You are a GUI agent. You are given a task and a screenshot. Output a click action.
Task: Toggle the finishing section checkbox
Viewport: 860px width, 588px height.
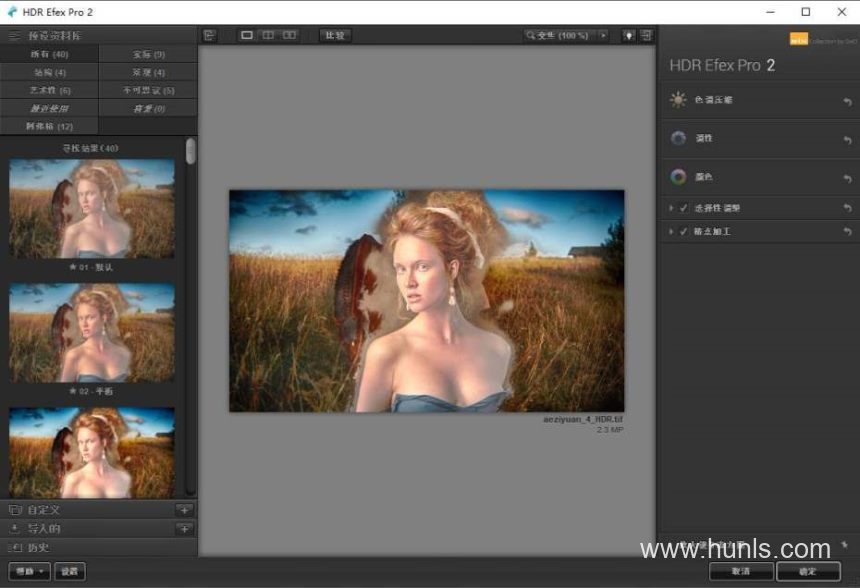click(683, 231)
